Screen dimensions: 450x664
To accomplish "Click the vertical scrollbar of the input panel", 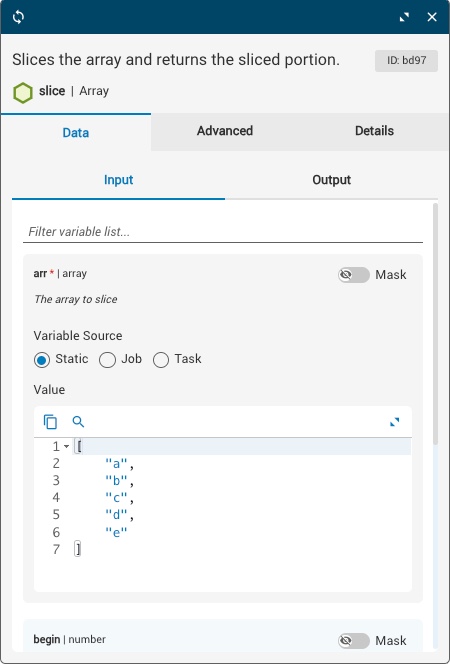I will [x=436, y=324].
